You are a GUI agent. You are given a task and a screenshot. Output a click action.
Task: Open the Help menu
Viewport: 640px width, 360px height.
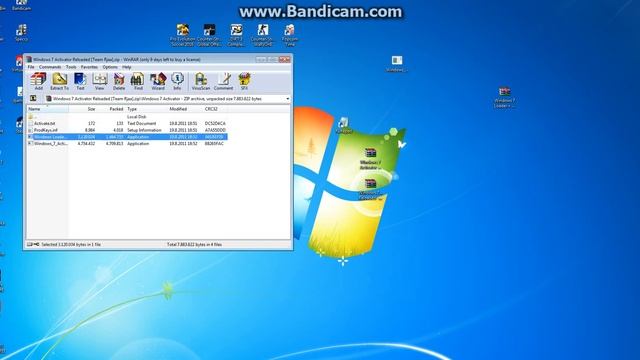tap(127, 67)
